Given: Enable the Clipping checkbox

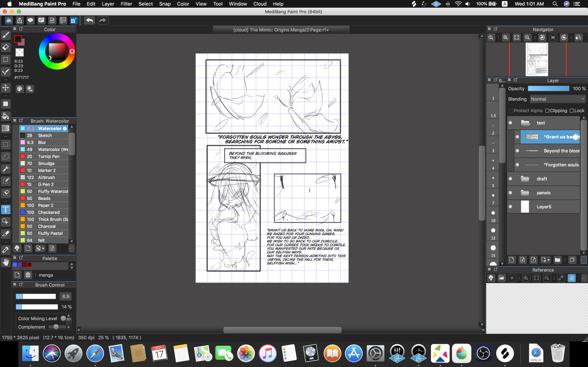Looking at the screenshot, I should click(x=547, y=111).
